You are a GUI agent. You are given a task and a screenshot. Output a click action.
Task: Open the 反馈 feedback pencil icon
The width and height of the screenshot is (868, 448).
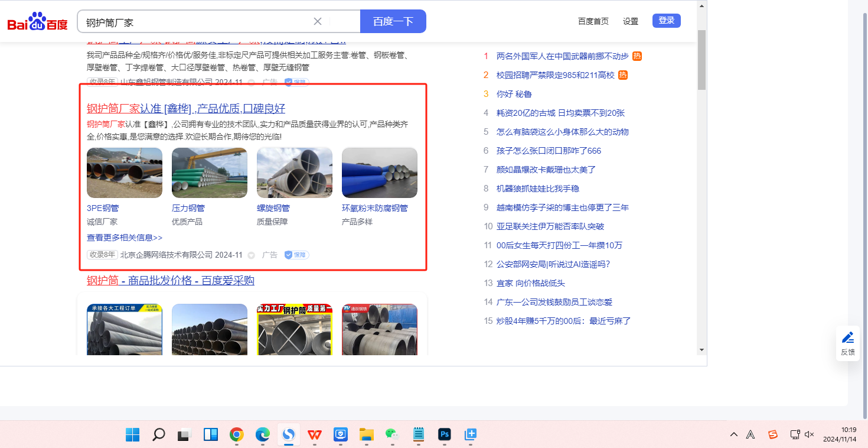tap(848, 337)
